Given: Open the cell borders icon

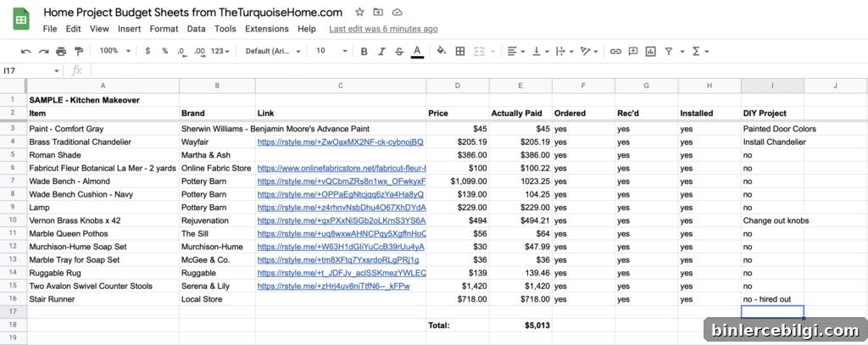Looking at the screenshot, I should (x=460, y=52).
